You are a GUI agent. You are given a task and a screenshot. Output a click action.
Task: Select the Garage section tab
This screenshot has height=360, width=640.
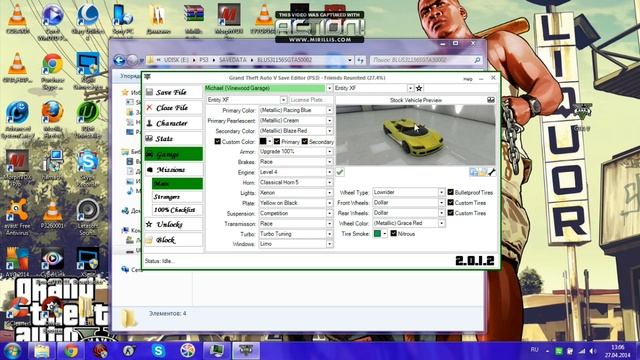point(173,154)
